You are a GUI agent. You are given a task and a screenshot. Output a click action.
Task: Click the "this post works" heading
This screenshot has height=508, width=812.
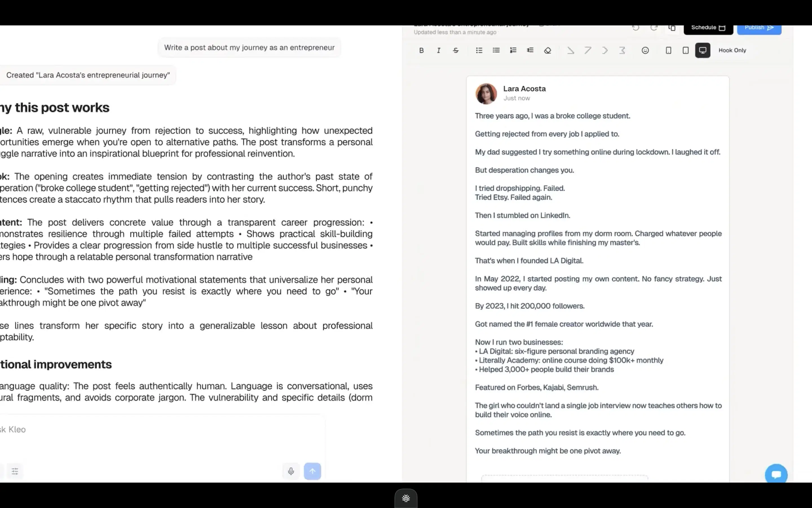click(x=62, y=108)
